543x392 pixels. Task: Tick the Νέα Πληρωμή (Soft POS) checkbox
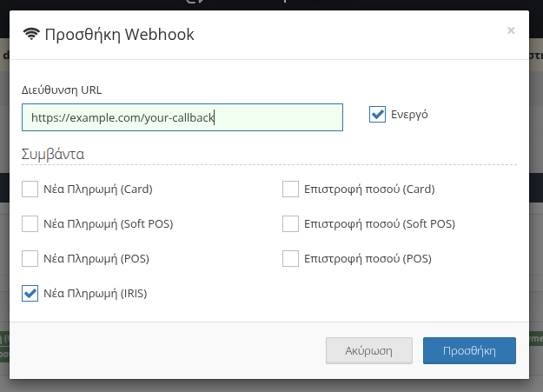click(30, 223)
